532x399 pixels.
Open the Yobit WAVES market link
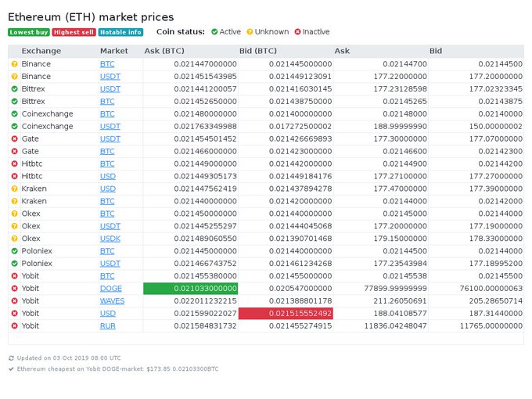(x=113, y=300)
